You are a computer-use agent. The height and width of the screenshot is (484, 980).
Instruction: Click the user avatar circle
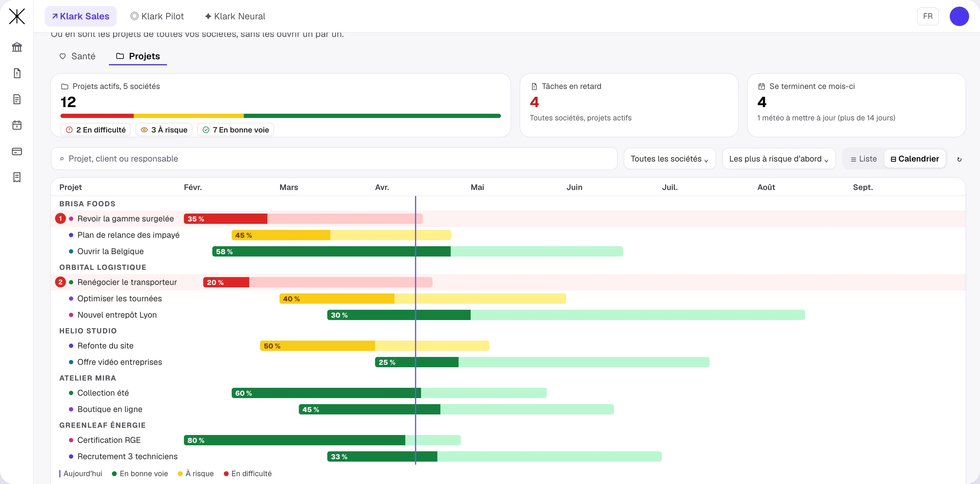tap(959, 16)
